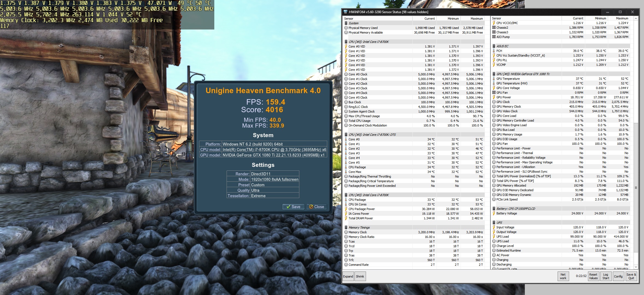Click the fan icon beside Chassis3
The height and width of the screenshot is (295, 644).
[494, 32]
